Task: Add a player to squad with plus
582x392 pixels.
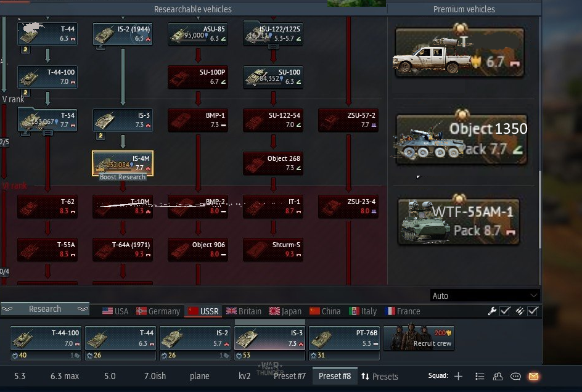Action: (459, 377)
